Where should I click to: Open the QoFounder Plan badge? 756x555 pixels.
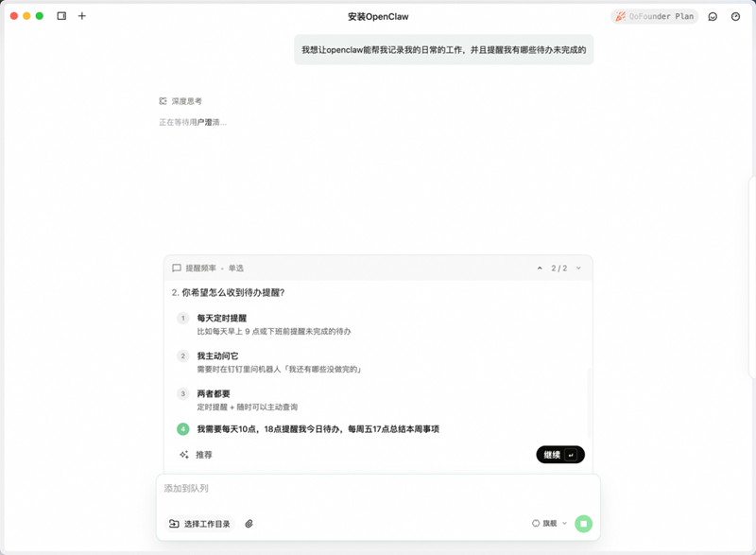click(x=654, y=16)
